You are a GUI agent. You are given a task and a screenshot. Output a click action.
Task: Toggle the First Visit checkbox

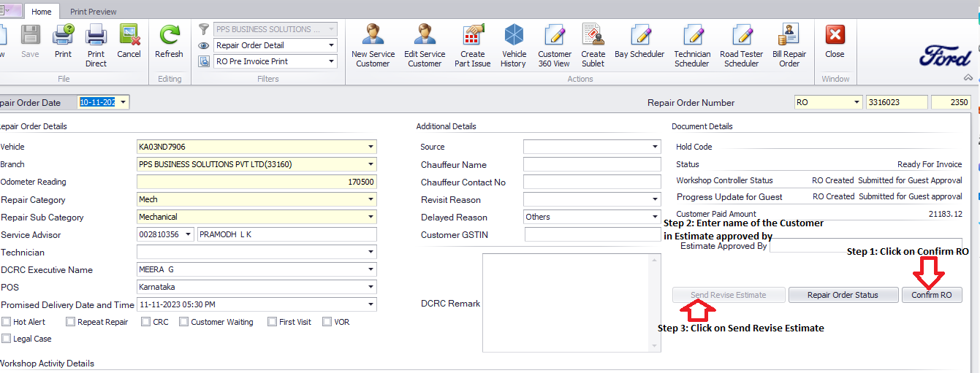point(273,322)
